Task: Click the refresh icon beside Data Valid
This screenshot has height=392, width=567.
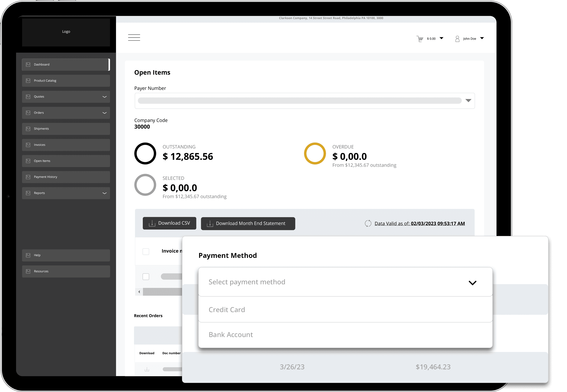Action: 368,223
